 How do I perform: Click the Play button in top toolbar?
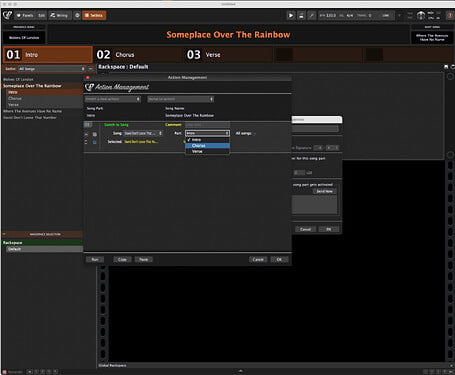291,15
